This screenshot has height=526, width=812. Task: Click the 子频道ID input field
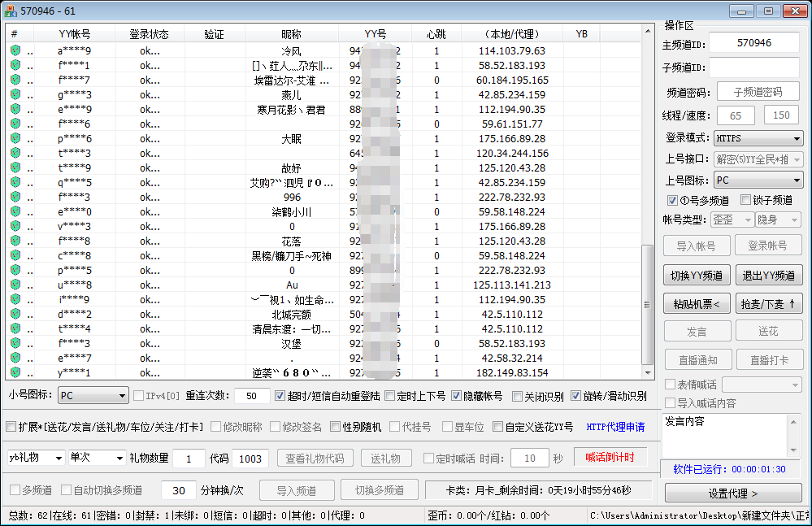pos(754,67)
